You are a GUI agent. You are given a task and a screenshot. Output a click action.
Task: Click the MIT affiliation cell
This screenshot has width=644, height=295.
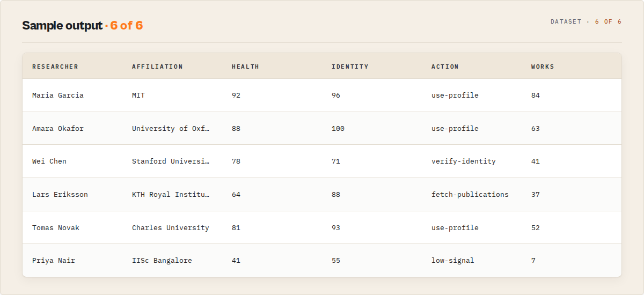pyautogui.click(x=138, y=95)
